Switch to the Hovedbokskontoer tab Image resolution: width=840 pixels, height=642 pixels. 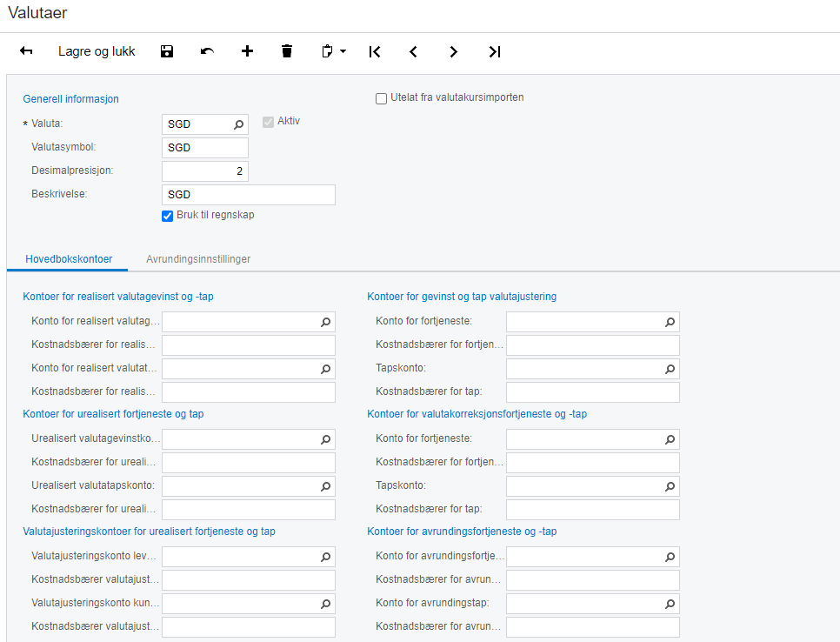point(69,259)
